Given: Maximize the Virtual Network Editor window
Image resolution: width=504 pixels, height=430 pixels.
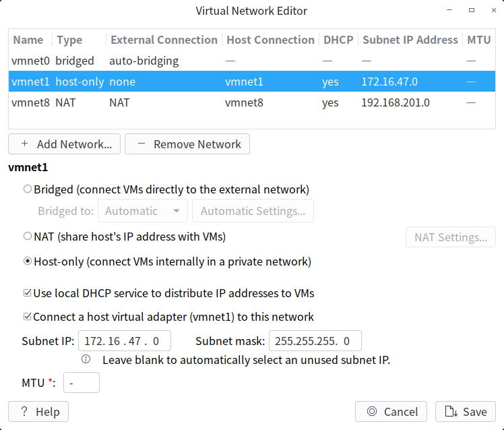Looking at the screenshot, I should 472,11.
